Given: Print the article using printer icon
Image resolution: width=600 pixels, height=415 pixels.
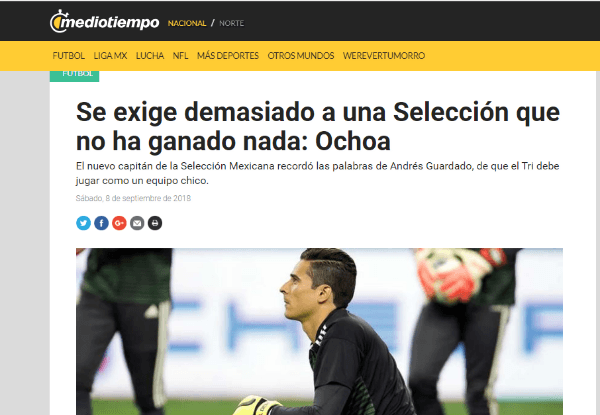Looking at the screenshot, I should click(x=155, y=223).
